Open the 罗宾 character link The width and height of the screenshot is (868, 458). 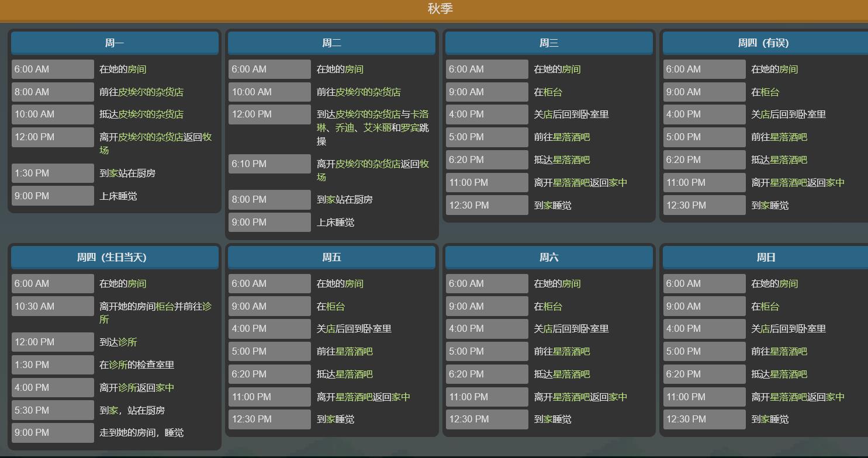click(x=410, y=127)
